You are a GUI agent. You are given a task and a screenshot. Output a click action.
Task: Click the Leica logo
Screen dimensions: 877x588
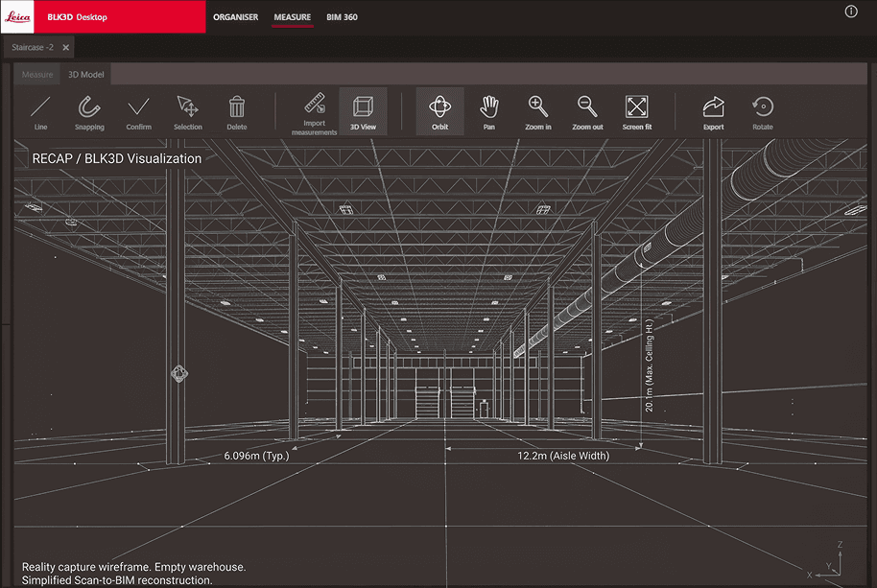tap(16, 16)
